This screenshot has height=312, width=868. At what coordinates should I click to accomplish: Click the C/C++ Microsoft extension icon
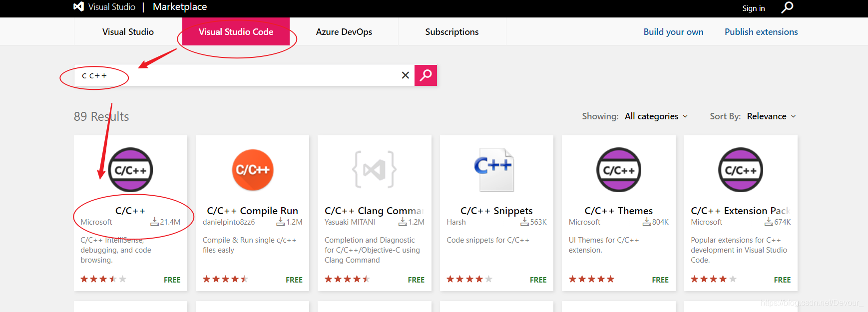[x=130, y=170]
